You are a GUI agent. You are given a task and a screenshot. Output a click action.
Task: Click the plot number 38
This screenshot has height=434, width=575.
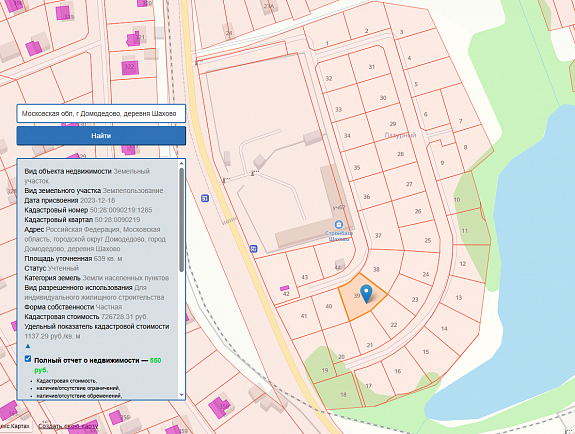[x=376, y=269]
